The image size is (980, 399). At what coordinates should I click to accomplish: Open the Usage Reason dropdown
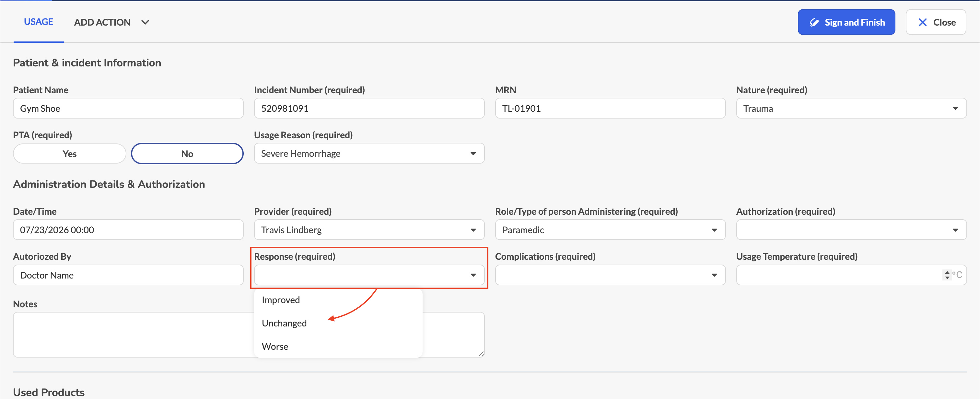(369, 153)
